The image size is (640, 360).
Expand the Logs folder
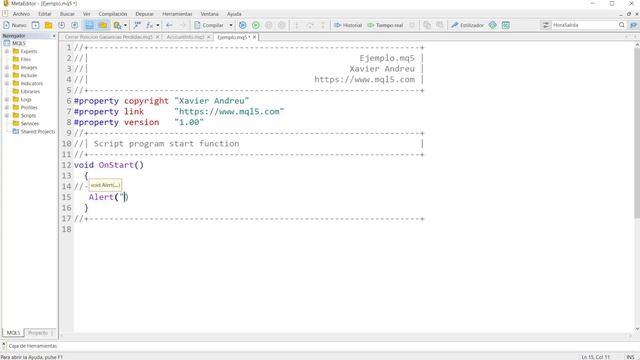7,100
